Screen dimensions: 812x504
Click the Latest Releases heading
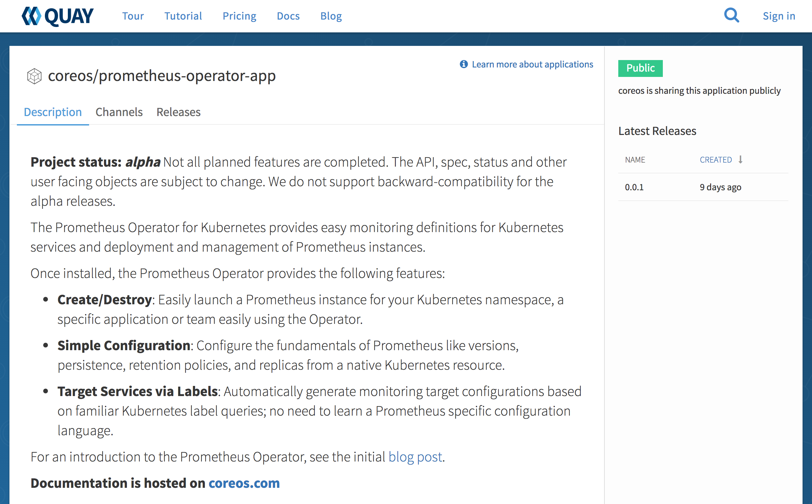click(x=657, y=131)
